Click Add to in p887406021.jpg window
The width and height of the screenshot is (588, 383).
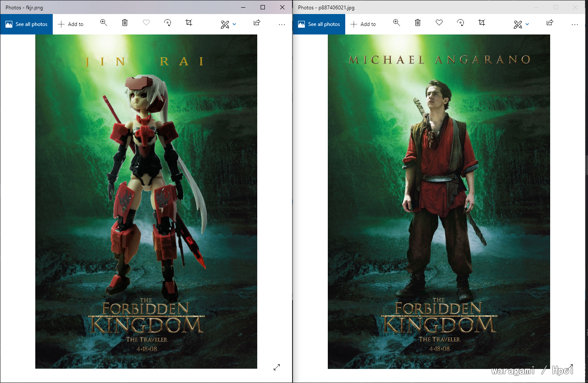[363, 24]
